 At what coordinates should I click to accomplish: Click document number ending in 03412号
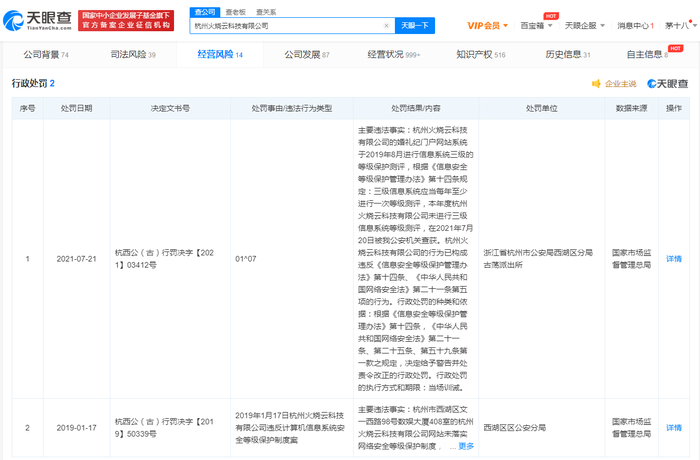click(x=164, y=259)
